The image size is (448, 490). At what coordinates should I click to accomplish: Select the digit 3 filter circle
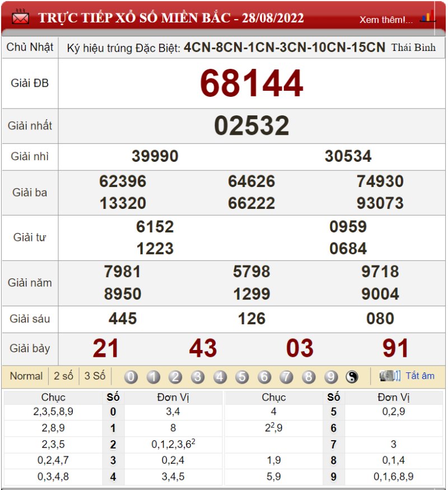click(198, 377)
